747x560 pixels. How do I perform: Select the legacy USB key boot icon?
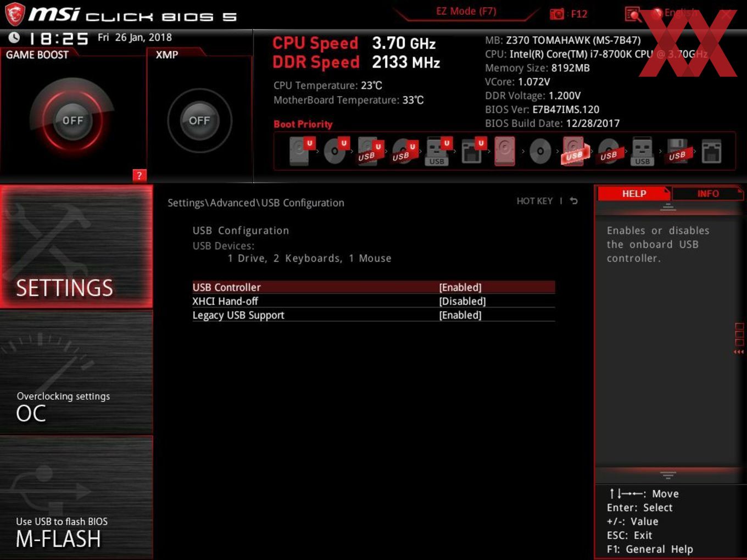point(642,152)
